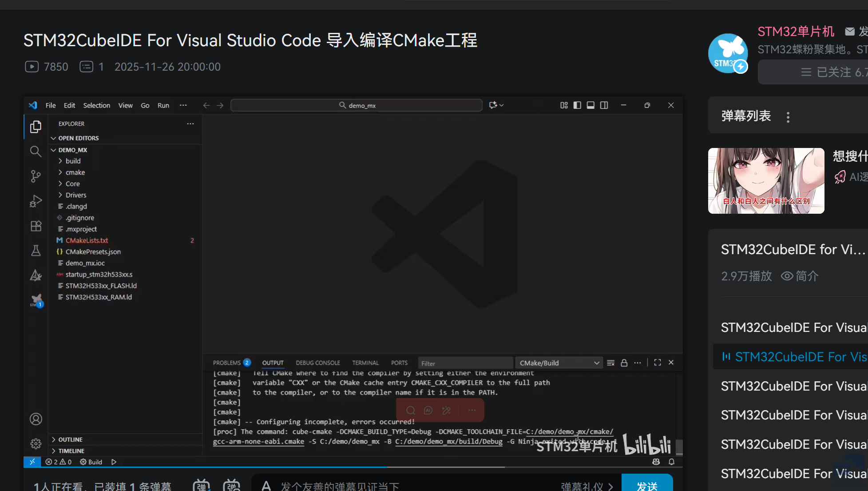
Task: Click the demo_mx command center search box
Action: tap(357, 105)
